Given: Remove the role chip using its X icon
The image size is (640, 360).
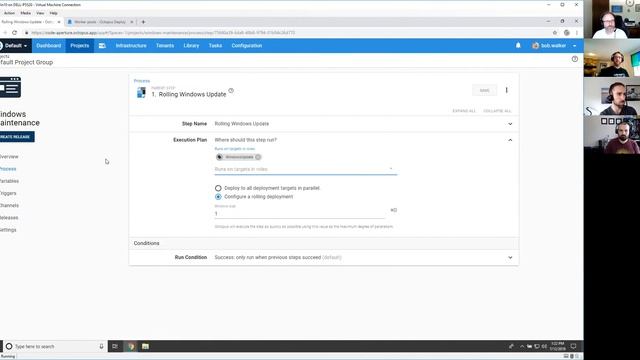Looking at the screenshot, I should click(258, 157).
